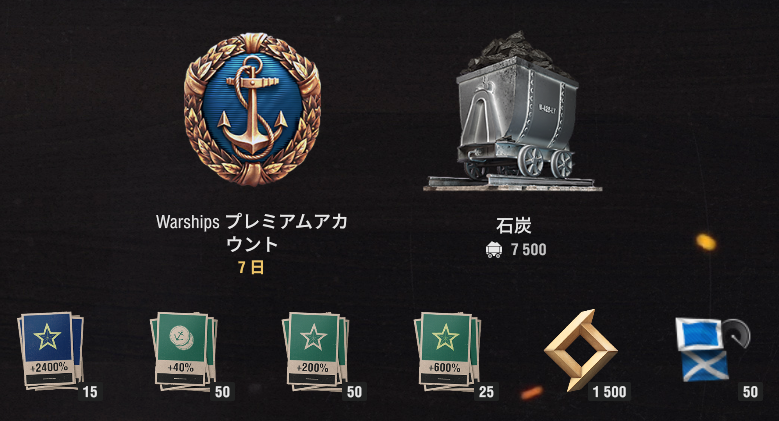Click the +2400% label on the blue card

[49, 367]
